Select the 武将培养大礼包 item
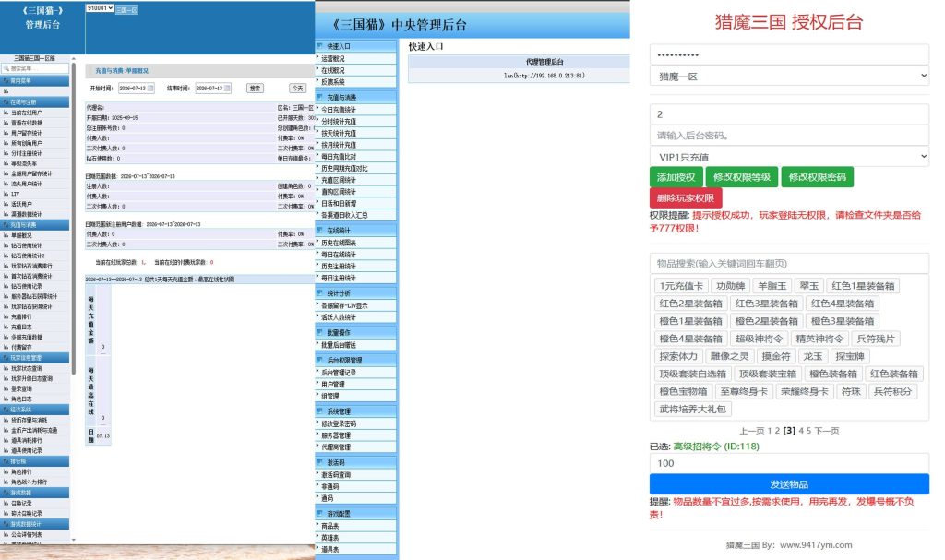Screen dimensions: 945x560 (692, 410)
